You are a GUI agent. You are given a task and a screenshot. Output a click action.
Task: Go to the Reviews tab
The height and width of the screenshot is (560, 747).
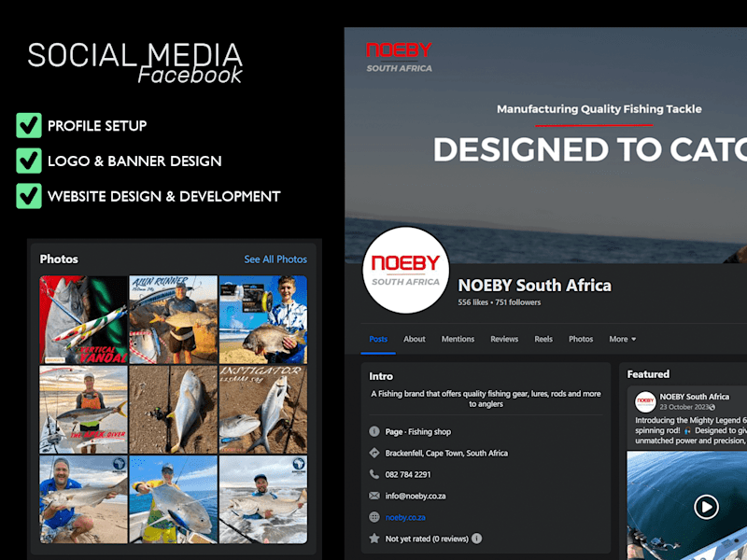(504, 339)
